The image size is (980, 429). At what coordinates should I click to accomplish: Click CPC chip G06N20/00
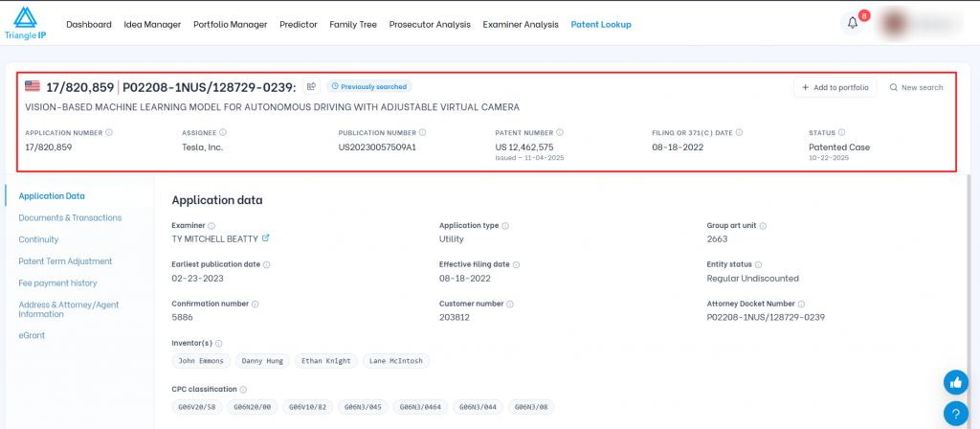point(253,407)
